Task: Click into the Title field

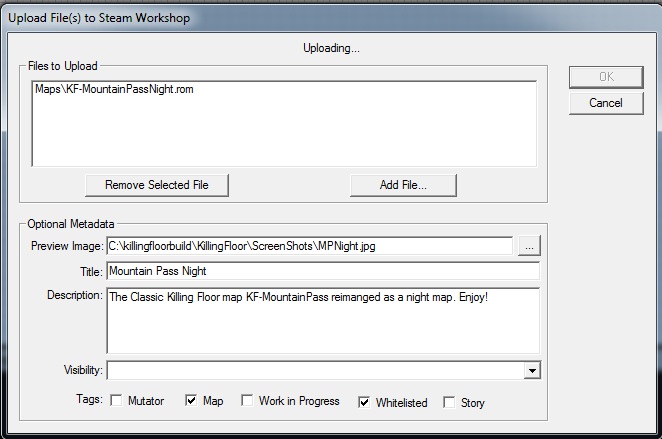Action: click(323, 271)
